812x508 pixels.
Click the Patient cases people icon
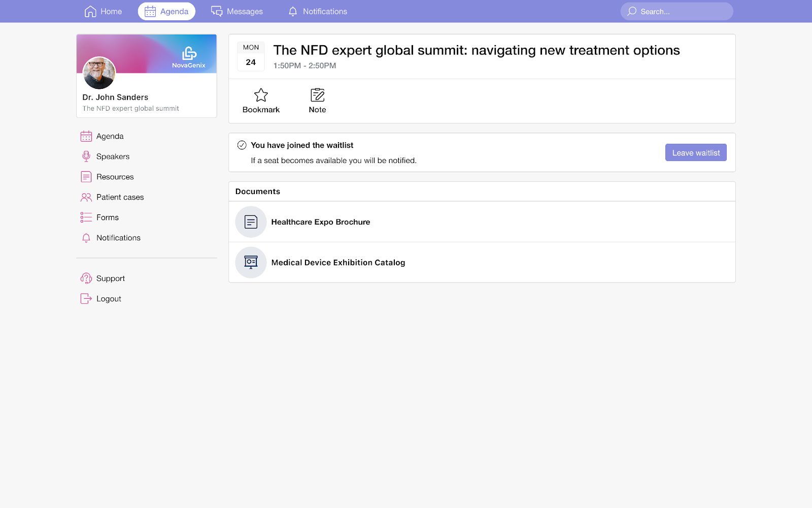coord(86,197)
